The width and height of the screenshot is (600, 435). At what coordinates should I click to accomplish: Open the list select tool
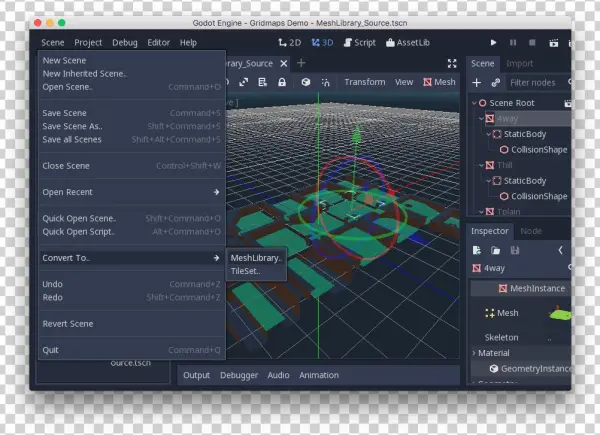click(262, 82)
